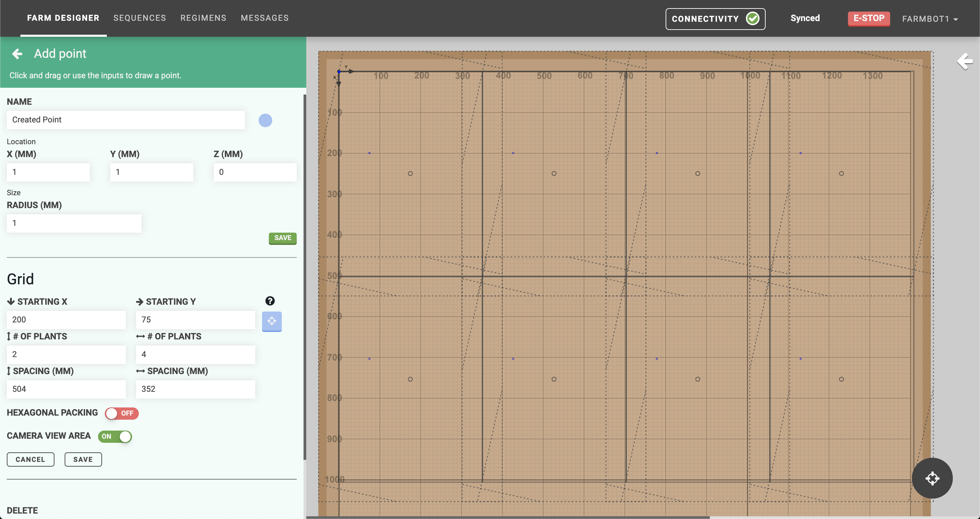Use current location for grid start
The width and height of the screenshot is (980, 519).
click(272, 321)
